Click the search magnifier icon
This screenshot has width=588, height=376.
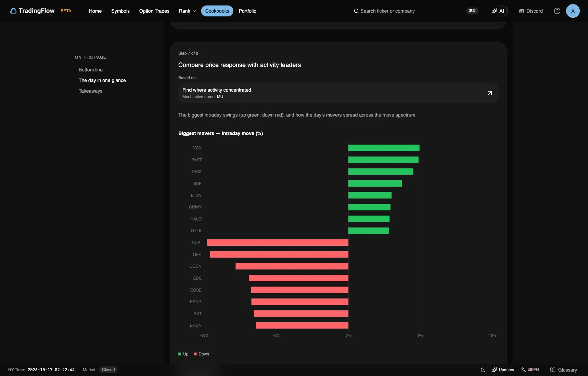pos(356,11)
